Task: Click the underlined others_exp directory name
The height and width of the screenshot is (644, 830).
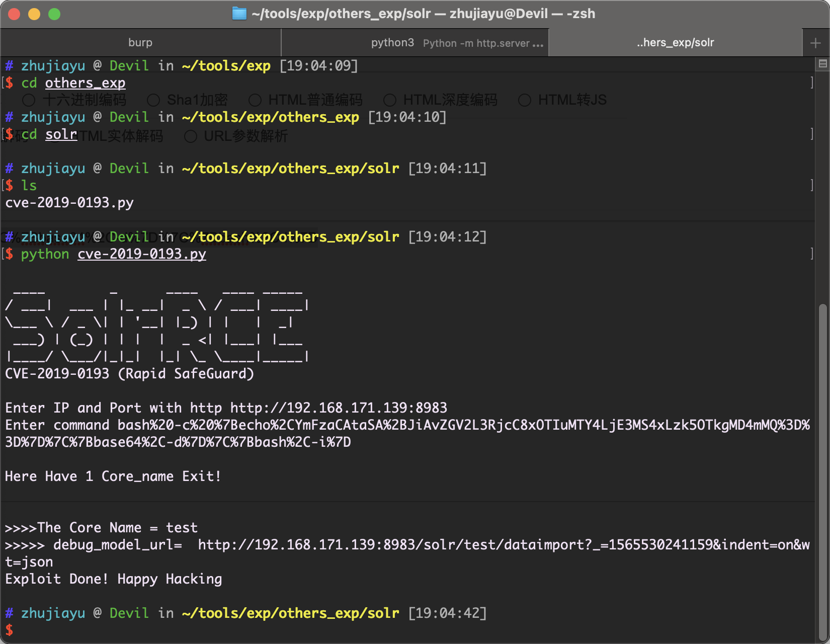Action: [85, 83]
